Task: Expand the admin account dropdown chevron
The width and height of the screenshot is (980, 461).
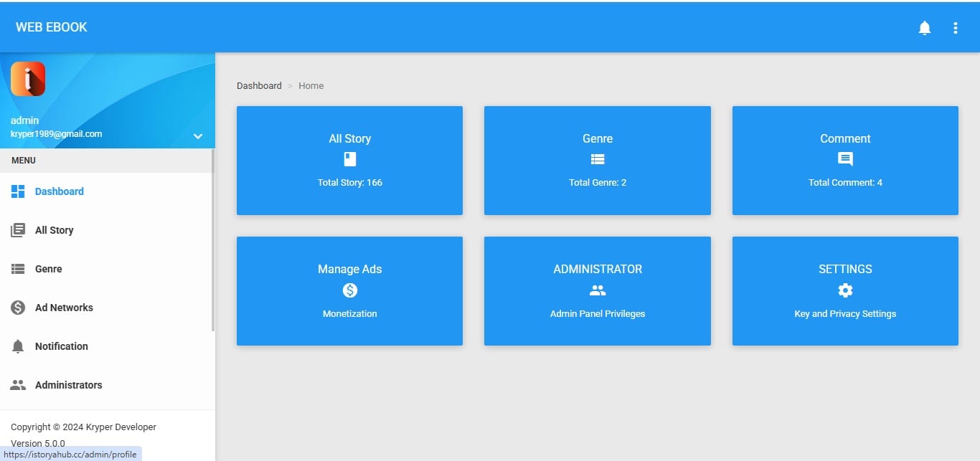Action: point(198,136)
